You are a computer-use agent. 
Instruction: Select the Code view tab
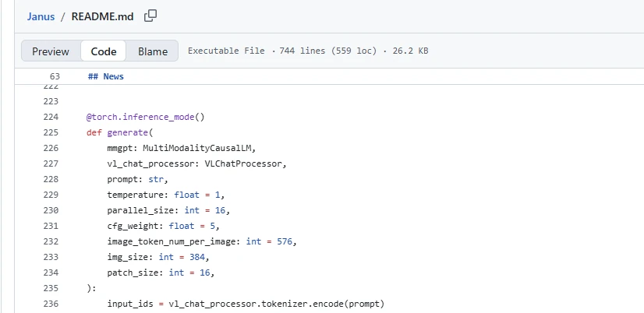[x=104, y=51]
